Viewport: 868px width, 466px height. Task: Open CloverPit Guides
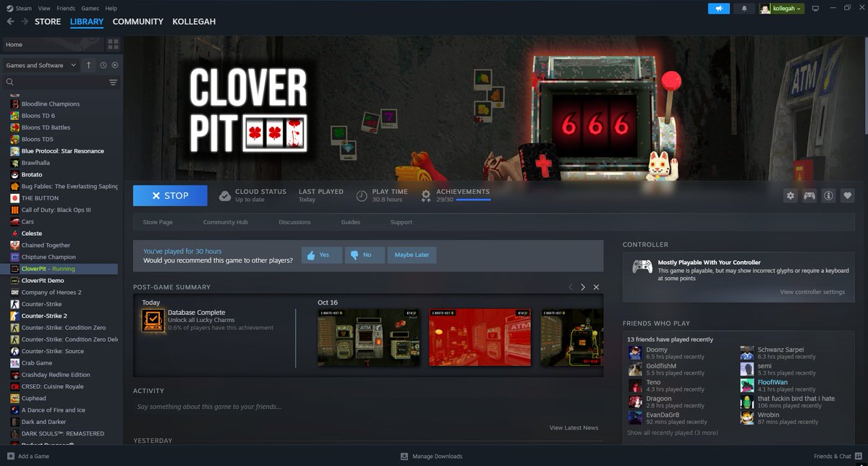(351, 222)
